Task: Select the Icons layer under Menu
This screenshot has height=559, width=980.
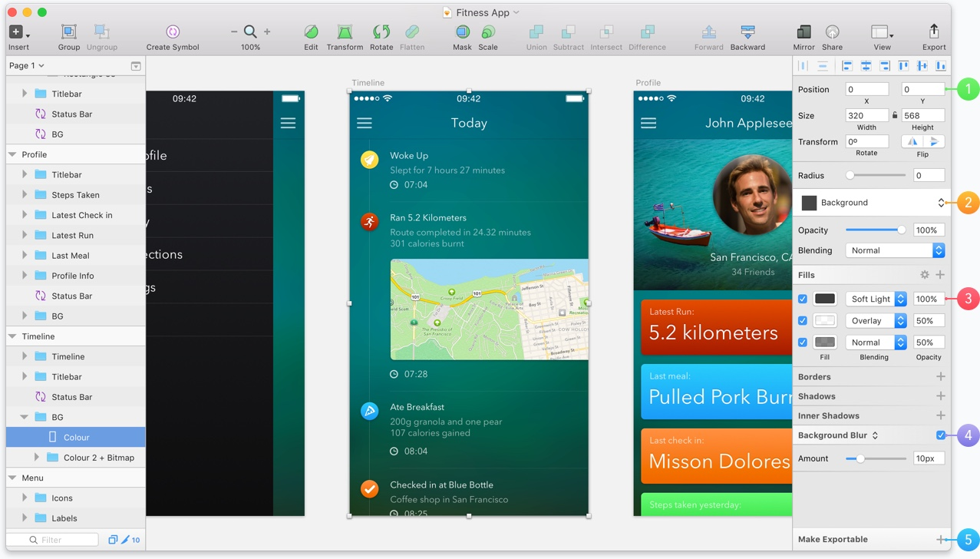Action: pyautogui.click(x=75, y=498)
